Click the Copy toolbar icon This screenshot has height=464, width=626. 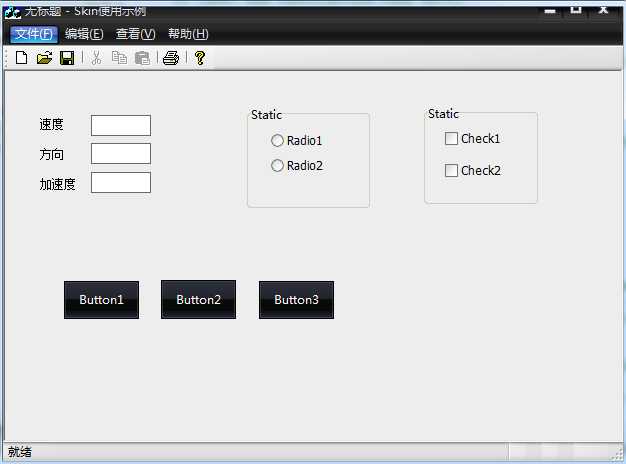pos(119,58)
